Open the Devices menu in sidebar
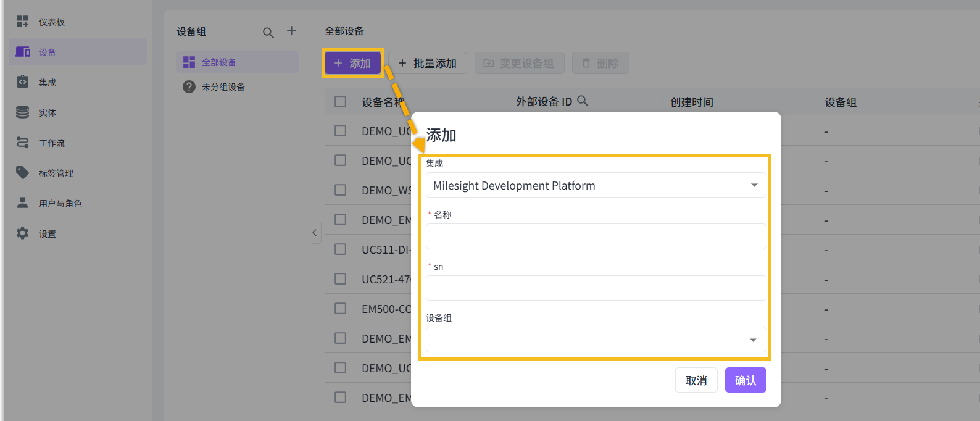Screen dimensions: 980x421 click(48, 52)
